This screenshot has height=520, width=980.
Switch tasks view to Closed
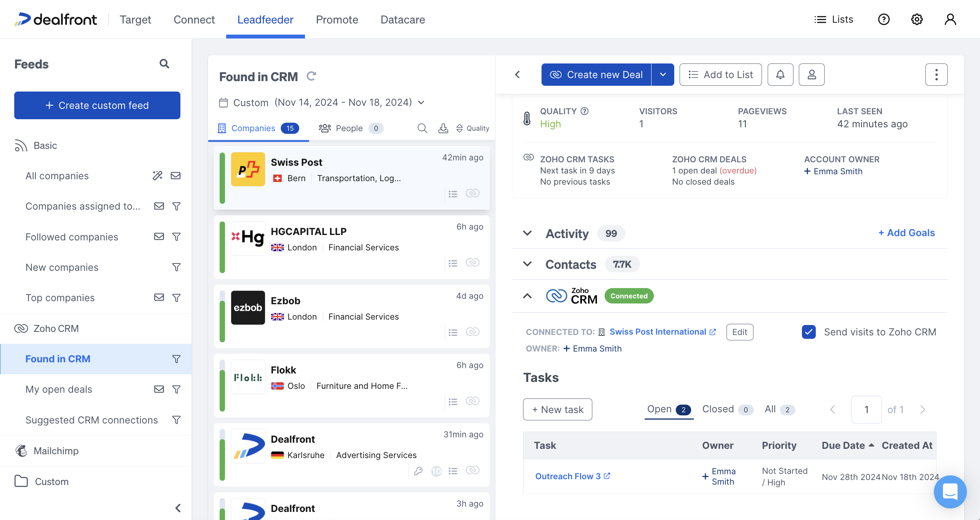[x=718, y=409]
